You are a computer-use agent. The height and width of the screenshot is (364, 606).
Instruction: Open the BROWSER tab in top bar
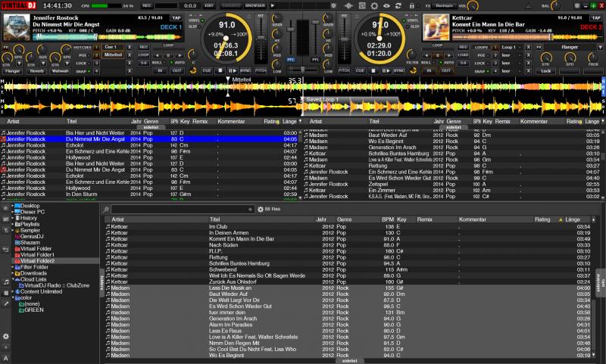point(255,6)
